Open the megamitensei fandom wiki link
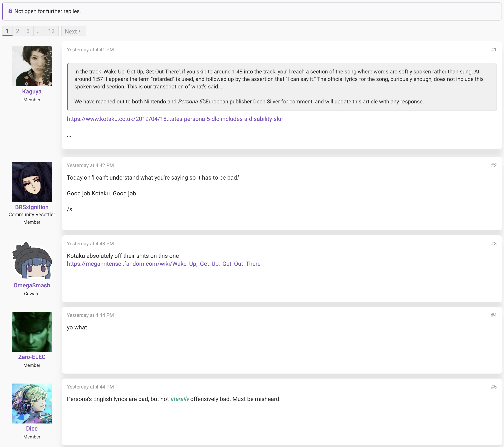 click(163, 264)
